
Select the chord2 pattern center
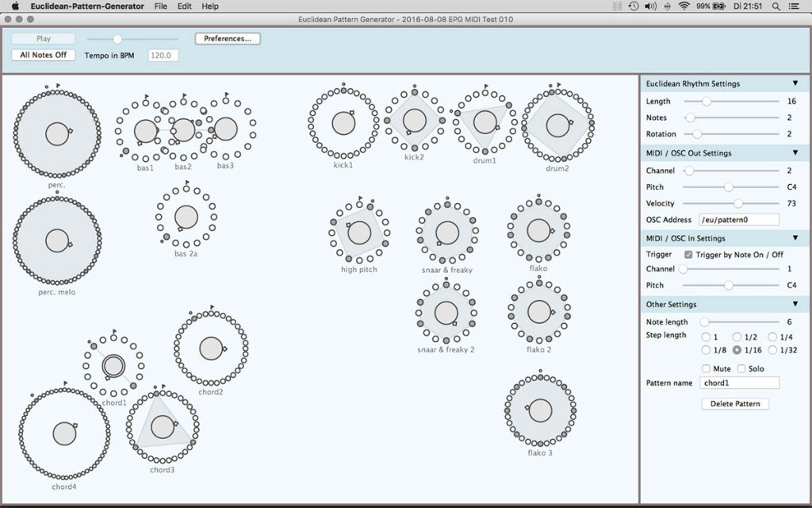pos(211,348)
